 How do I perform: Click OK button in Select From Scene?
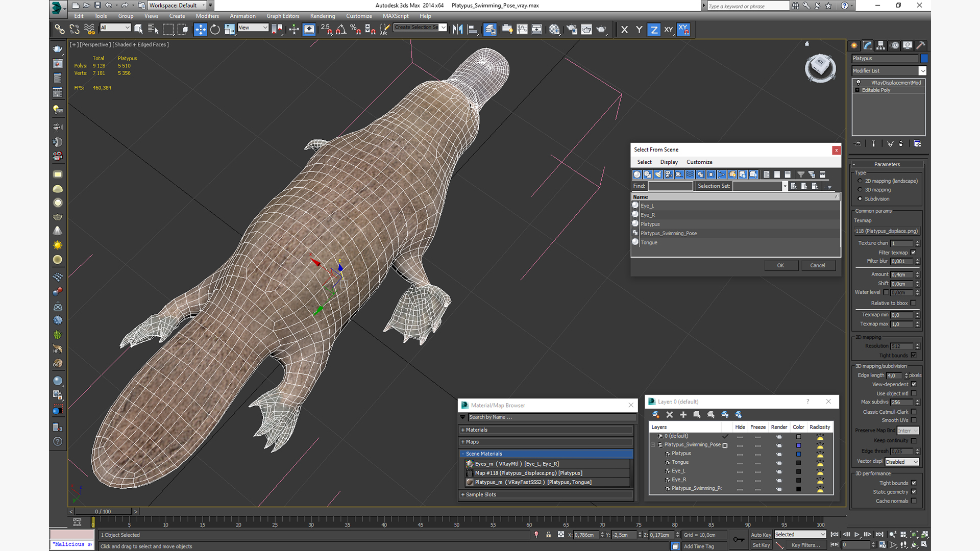(780, 264)
